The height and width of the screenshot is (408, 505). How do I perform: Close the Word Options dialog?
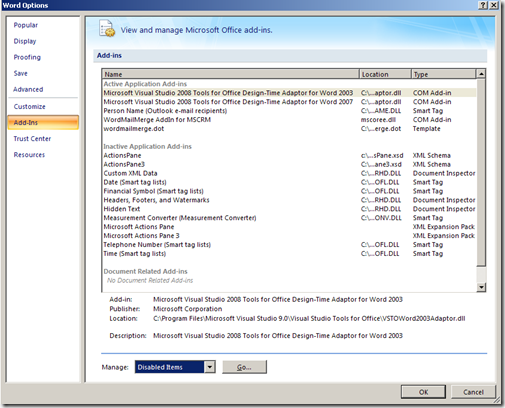pyautogui.click(x=493, y=5)
